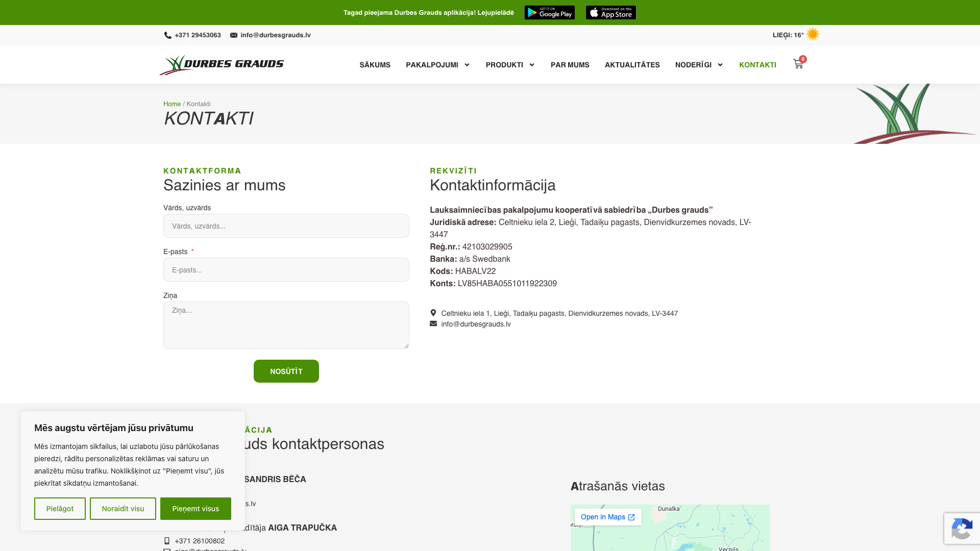This screenshot has height=551, width=980.
Task: Open the Google Play store badge
Action: (549, 13)
